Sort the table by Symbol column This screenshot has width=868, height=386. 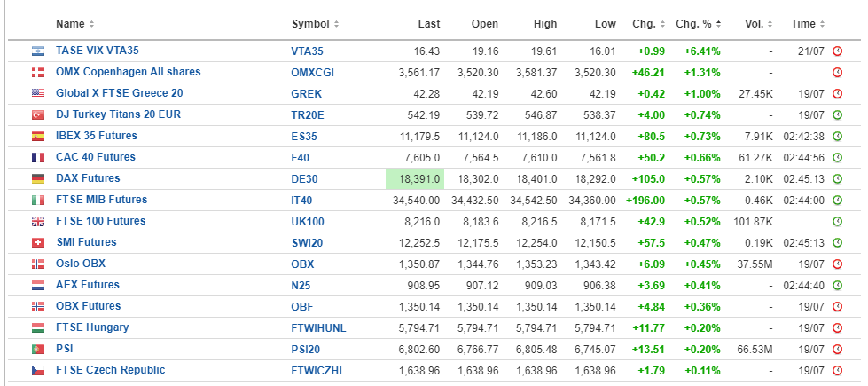(315, 24)
